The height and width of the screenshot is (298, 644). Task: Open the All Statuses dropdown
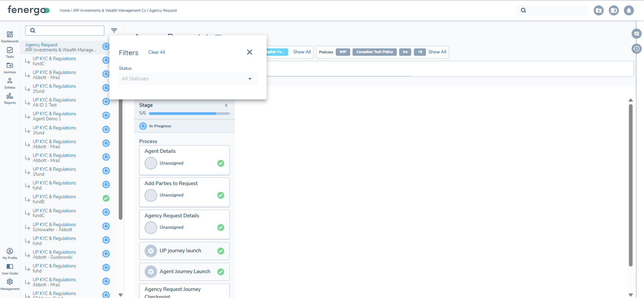coord(188,79)
